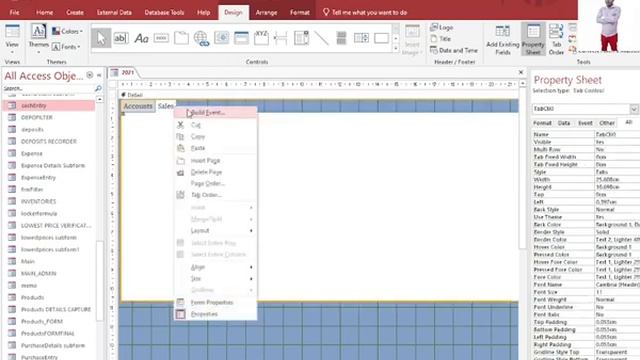Open the Tab Order dialog from ribbon

[556, 40]
